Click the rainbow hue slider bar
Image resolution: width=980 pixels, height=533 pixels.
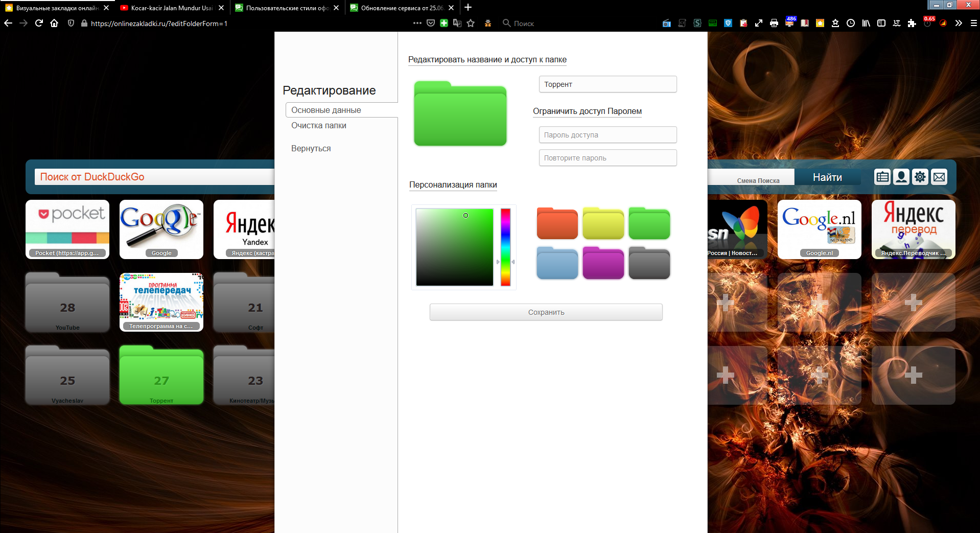click(505, 247)
